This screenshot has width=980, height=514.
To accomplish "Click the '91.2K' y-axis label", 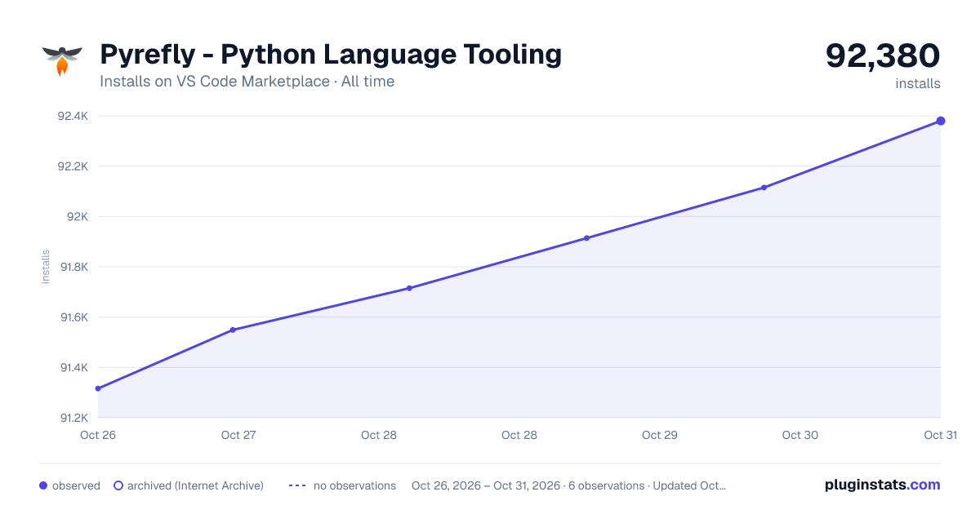I will [x=73, y=418].
